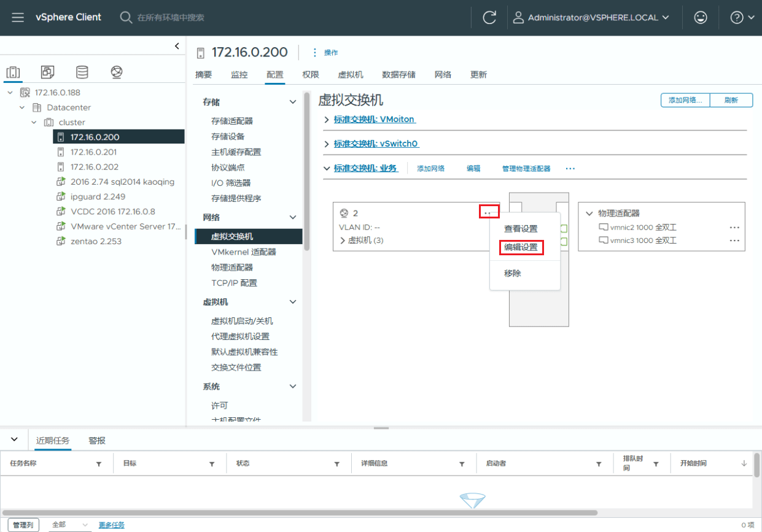
Task: Collapse the 172.16.0.188 vCenter node
Action: click(x=10, y=93)
